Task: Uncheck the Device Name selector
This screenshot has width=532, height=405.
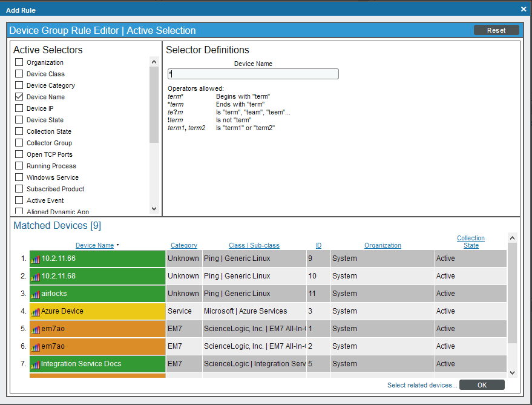Action: tap(19, 97)
